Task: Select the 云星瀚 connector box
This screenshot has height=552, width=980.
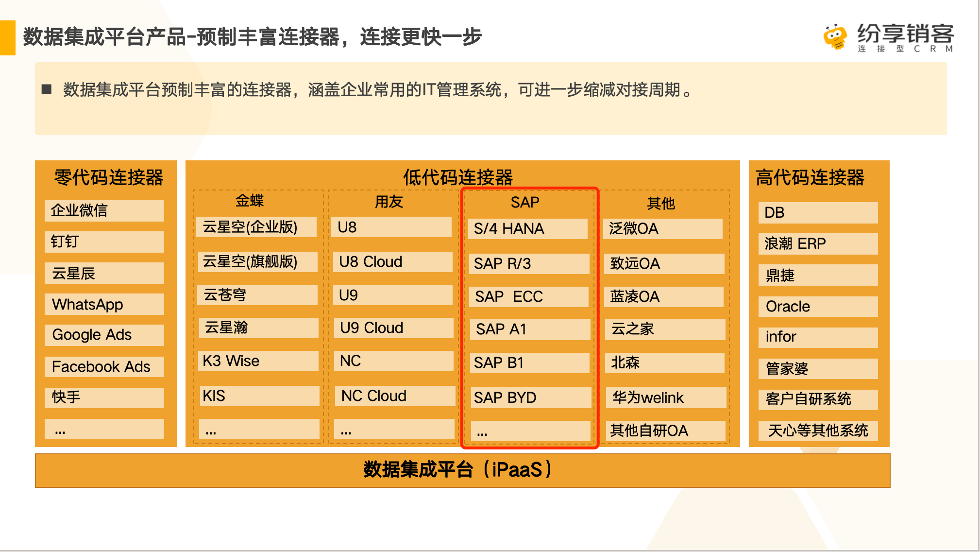Action: tap(258, 328)
